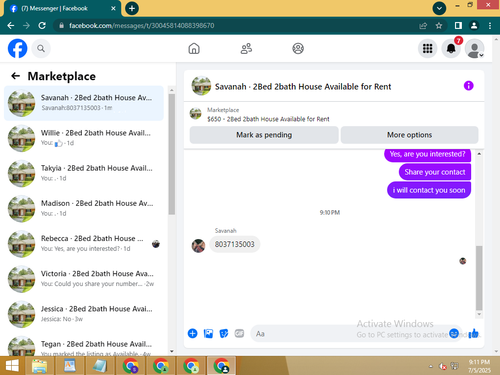Viewport: 500px width, 375px height.
Task: Click the share page icon in address bar
Action: [423, 26]
